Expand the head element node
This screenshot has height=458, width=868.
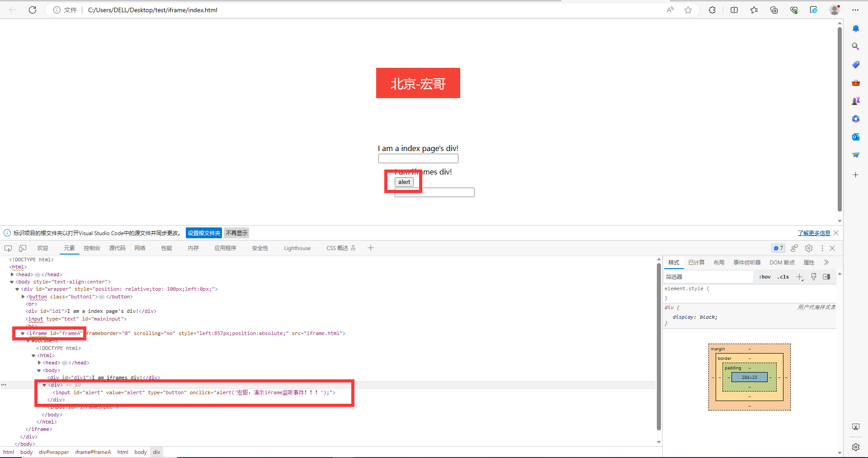pyautogui.click(x=12, y=274)
